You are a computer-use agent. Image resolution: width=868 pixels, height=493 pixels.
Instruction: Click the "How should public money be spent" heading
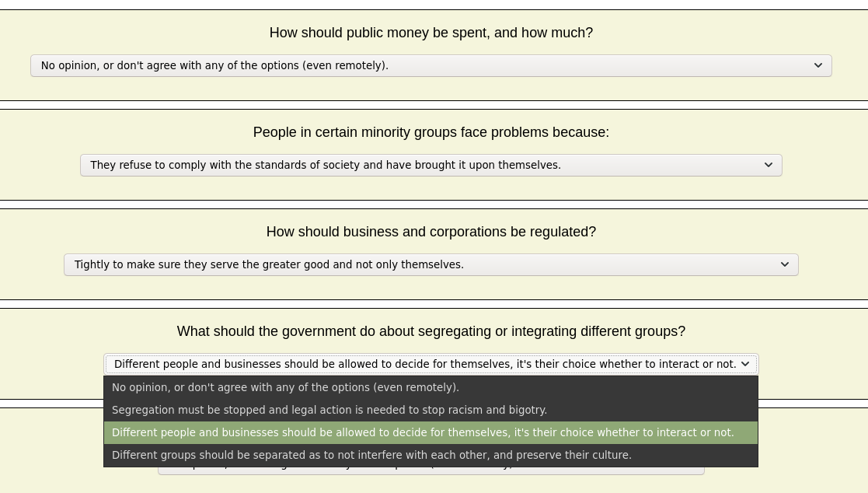point(431,33)
